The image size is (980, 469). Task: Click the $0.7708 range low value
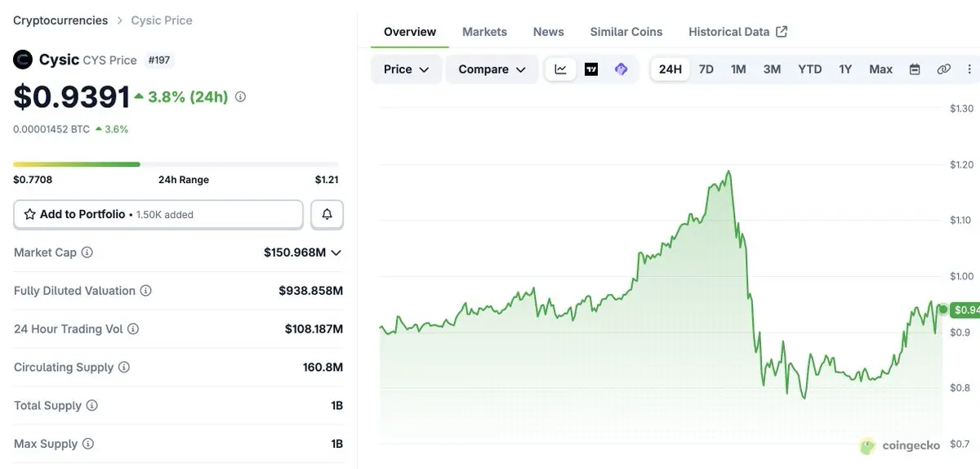pyautogui.click(x=33, y=180)
